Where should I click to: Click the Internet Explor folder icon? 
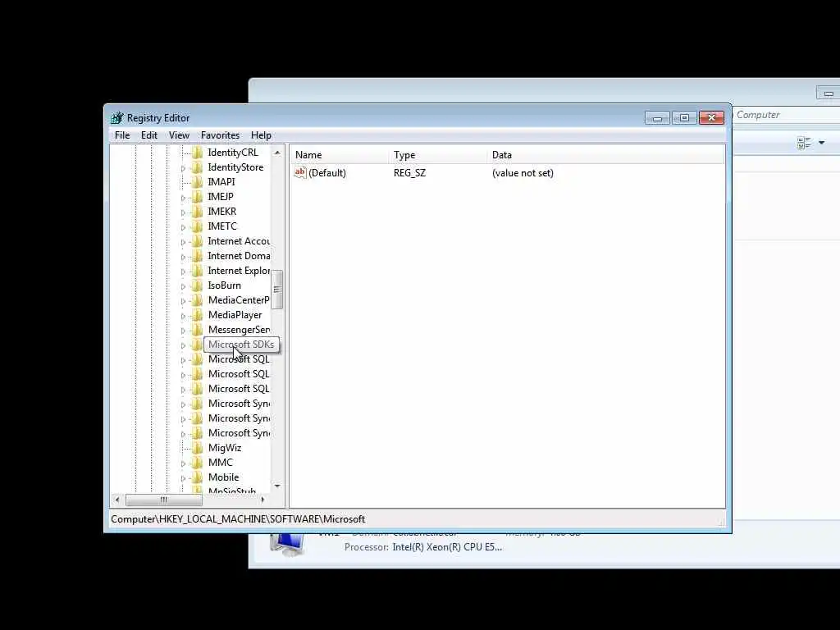point(197,271)
